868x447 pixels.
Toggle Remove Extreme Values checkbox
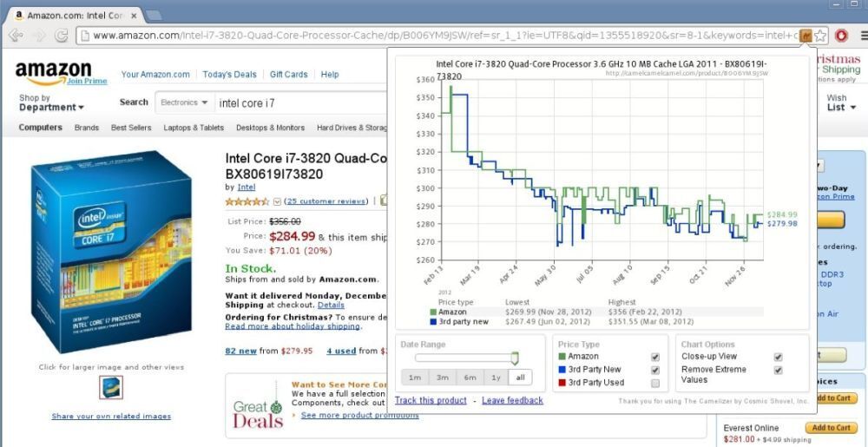coord(778,370)
